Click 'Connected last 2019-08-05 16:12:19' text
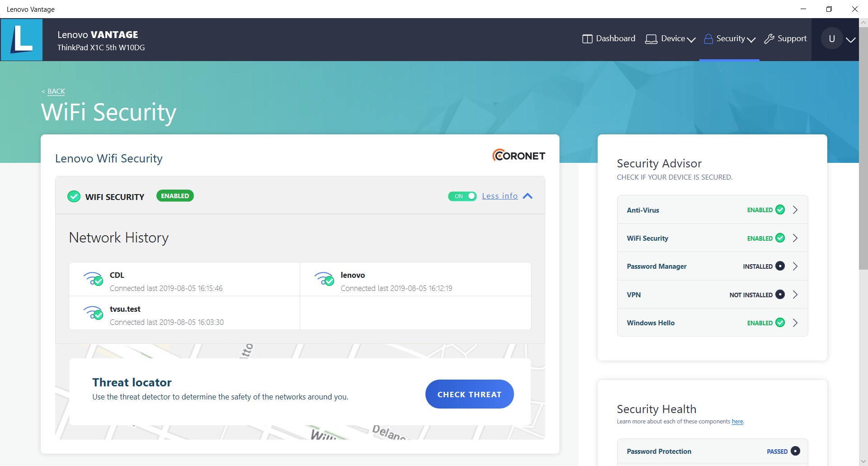The width and height of the screenshot is (868, 466). pyautogui.click(x=396, y=288)
